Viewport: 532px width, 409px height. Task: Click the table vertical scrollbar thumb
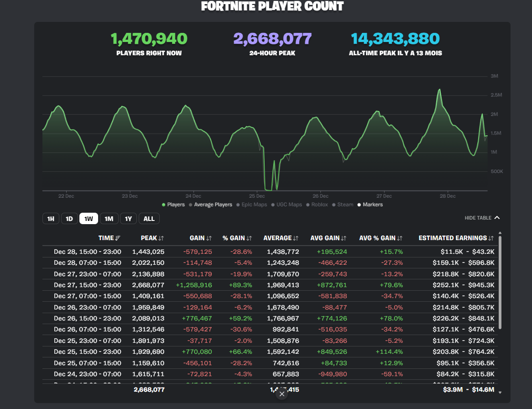(x=500, y=282)
